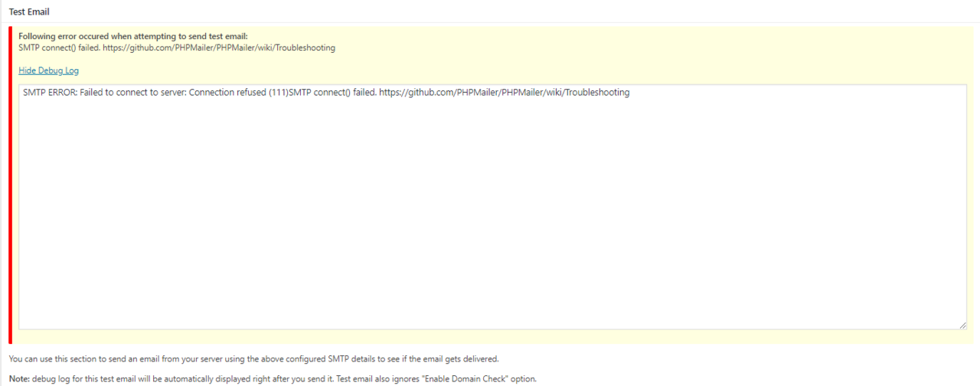Click inside the debug log text area
Image resolution: width=980 pixels, height=386 pixels.
point(492,207)
